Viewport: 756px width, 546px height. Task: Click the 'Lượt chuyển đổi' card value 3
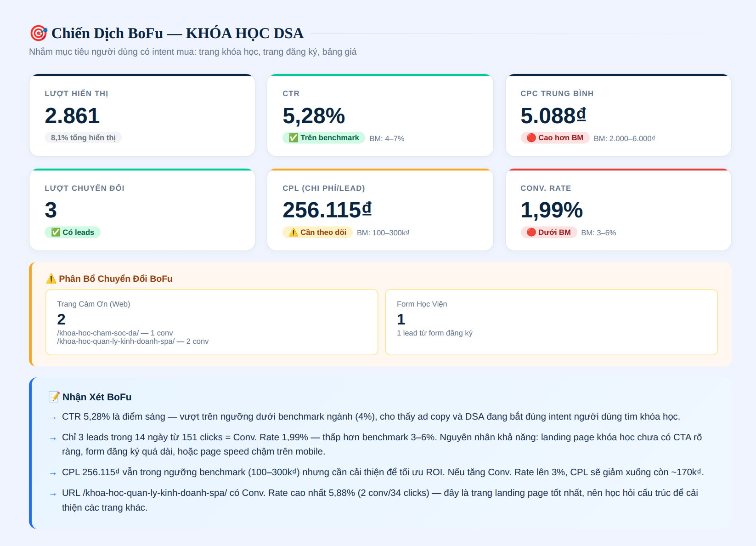coord(51,210)
